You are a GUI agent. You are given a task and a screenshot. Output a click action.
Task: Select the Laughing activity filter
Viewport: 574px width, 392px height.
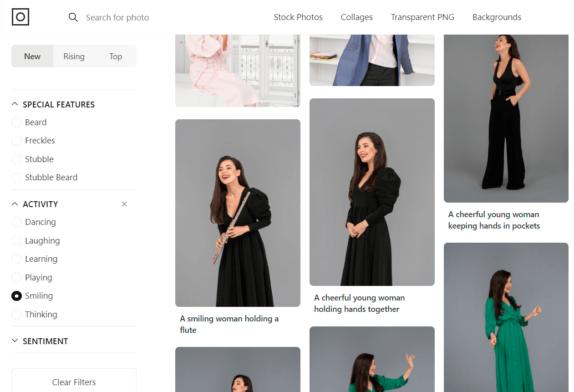coord(16,240)
